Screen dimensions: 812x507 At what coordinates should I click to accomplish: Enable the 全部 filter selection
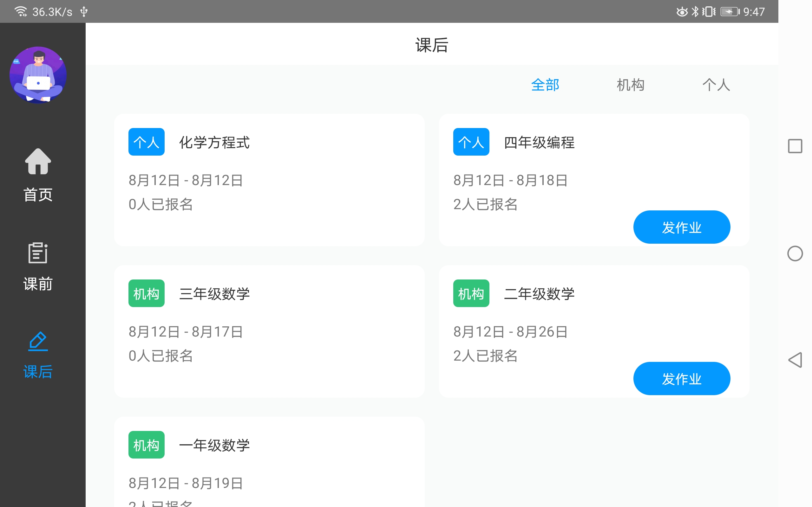(x=545, y=85)
